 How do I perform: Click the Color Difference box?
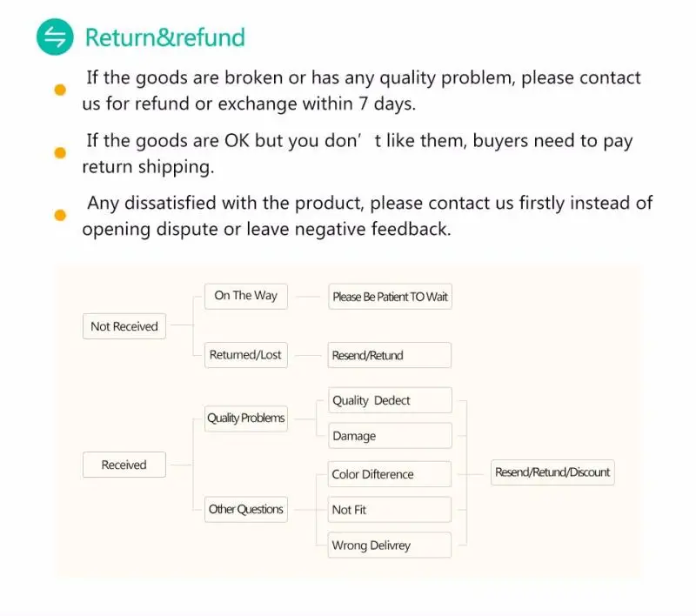click(x=390, y=474)
